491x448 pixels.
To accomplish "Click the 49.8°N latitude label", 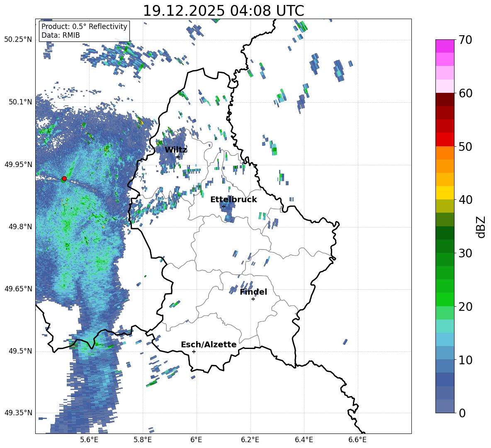I will click(x=21, y=226).
